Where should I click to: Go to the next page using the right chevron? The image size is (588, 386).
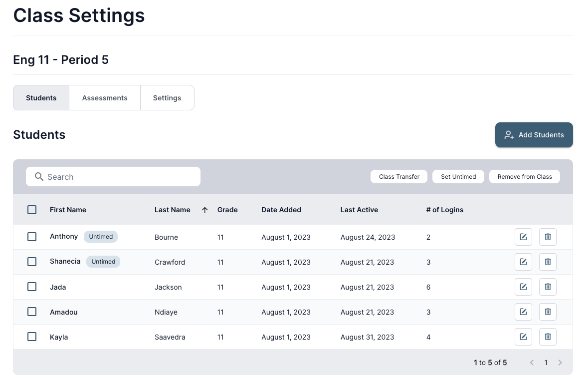(x=560, y=363)
